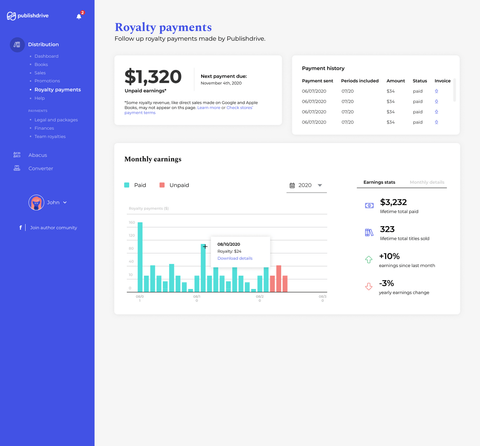Expand the John user menu chevron
The width and height of the screenshot is (480, 446).
65,202
